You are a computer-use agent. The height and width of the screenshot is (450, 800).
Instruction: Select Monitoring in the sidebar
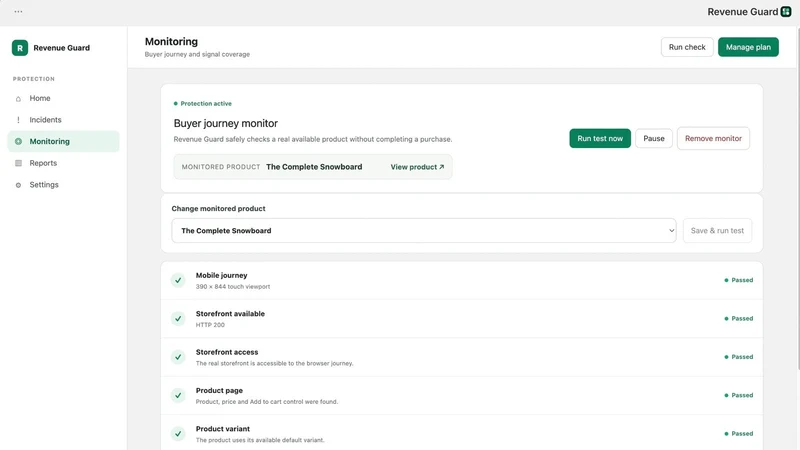[x=63, y=141]
